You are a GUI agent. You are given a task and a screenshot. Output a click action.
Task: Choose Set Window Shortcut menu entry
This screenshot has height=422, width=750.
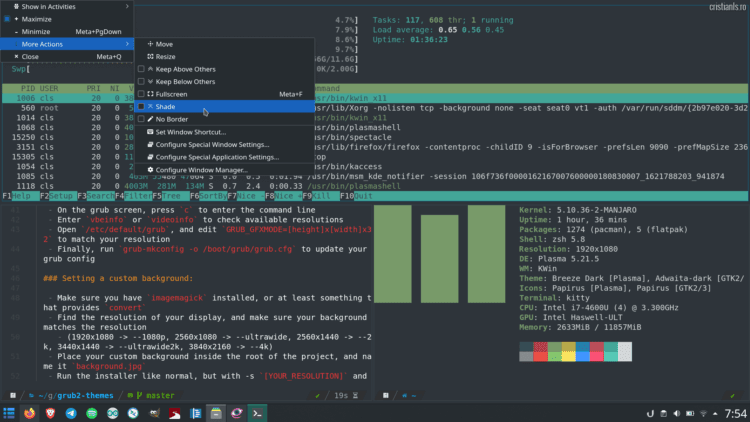pos(190,132)
